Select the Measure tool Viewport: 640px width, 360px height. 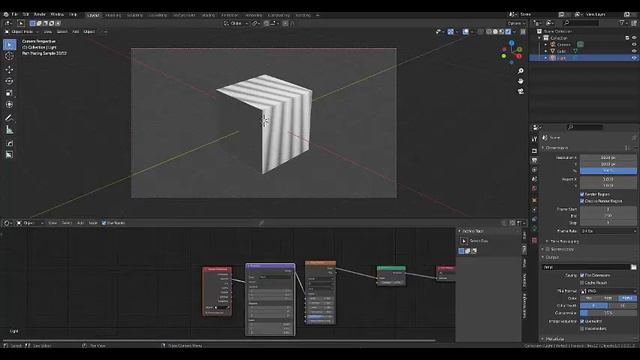tap(9, 130)
